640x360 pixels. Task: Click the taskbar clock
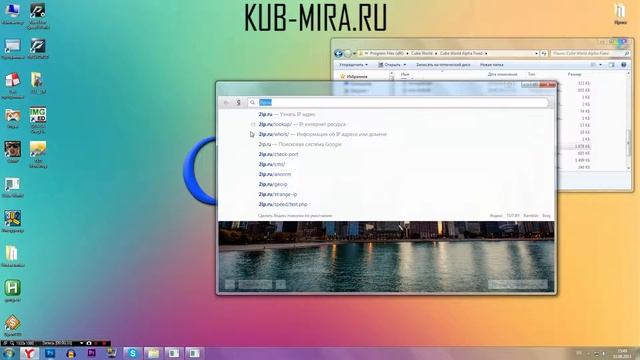pyautogui.click(x=622, y=353)
